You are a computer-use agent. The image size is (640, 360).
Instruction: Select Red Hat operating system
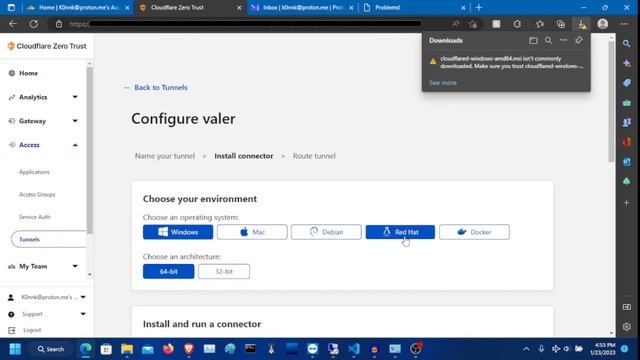[400, 232]
